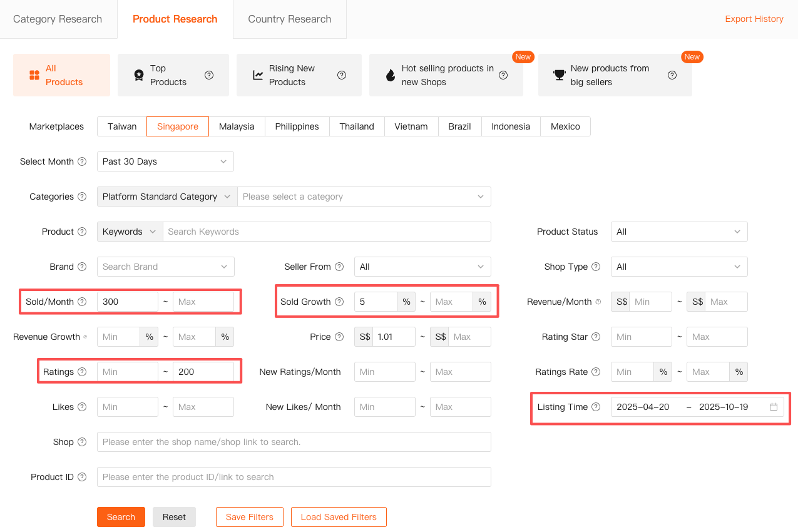
Task: Open the Seller From dropdown
Action: pyautogui.click(x=422, y=267)
